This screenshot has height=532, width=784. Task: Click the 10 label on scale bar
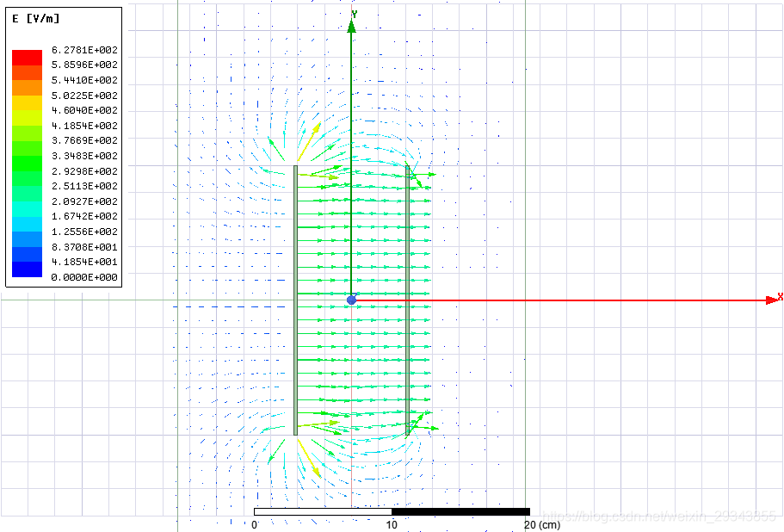pyautogui.click(x=392, y=524)
